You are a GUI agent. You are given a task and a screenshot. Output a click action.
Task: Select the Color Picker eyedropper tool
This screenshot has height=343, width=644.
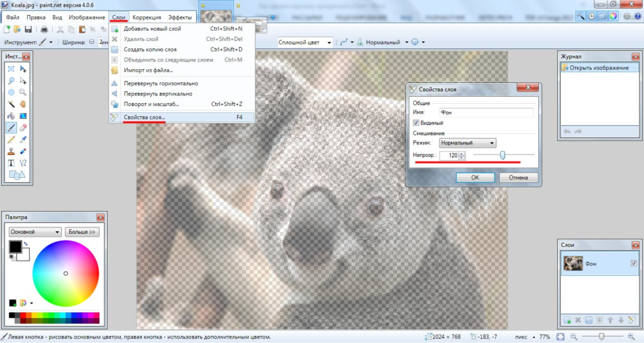23,139
